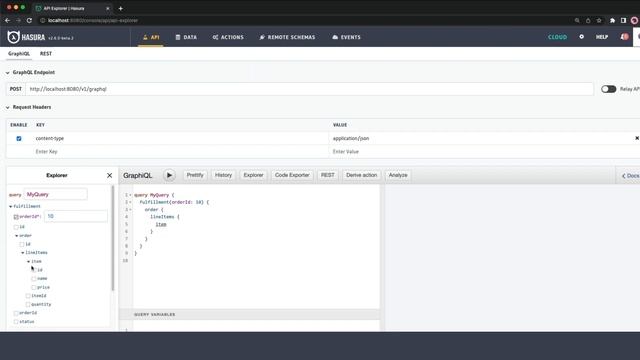This screenshot has width=640, height=360.
Task: Toggle browser side panel icon
Action: [x=623, y=20]
